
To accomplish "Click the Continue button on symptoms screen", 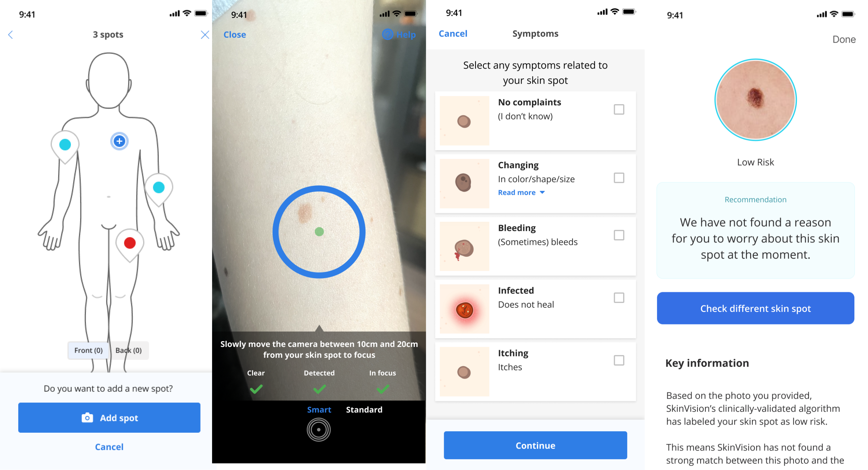I will pyautogui.click(x=535, y=445).
